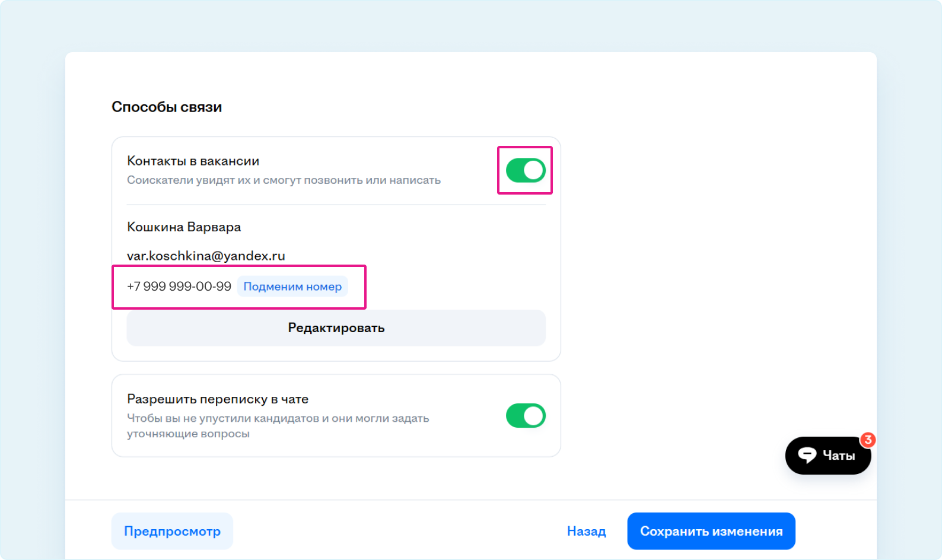Click the email var.koschkina@yandex.ru
The image size is (942, 560).
point(206,256)
